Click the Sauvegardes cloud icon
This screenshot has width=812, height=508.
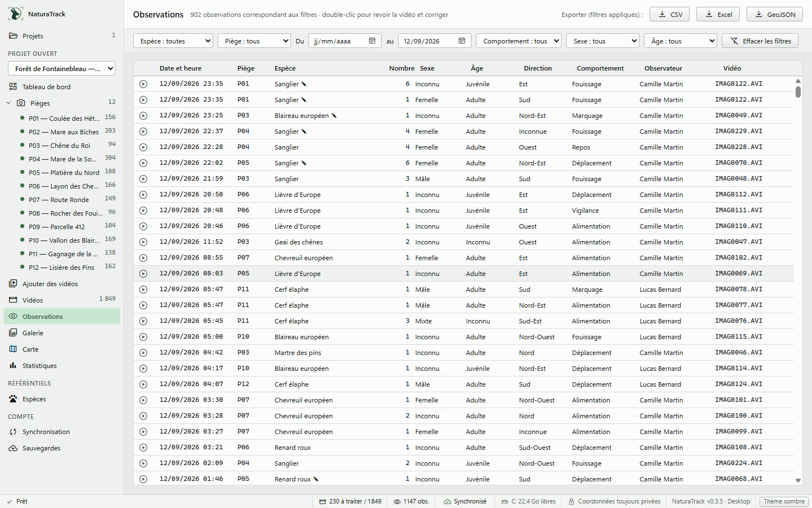click(13, 448)
